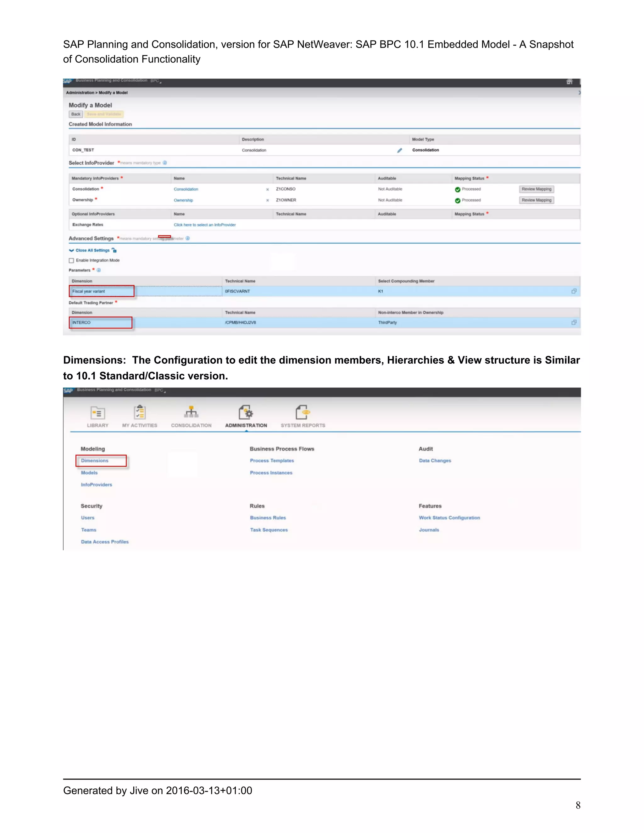This screenshot has height=833, width=644.
Task: Open value help icon in the INTERCO row
Action: (x=574, y=323)
